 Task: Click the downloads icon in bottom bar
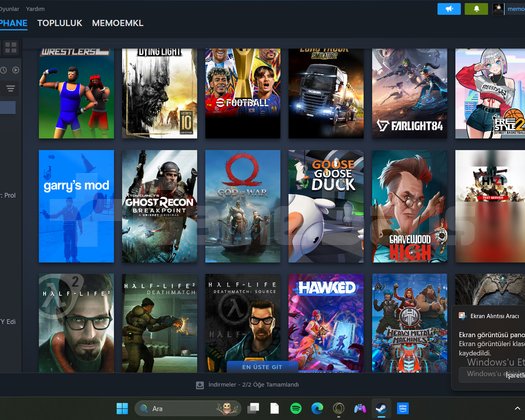200,385
